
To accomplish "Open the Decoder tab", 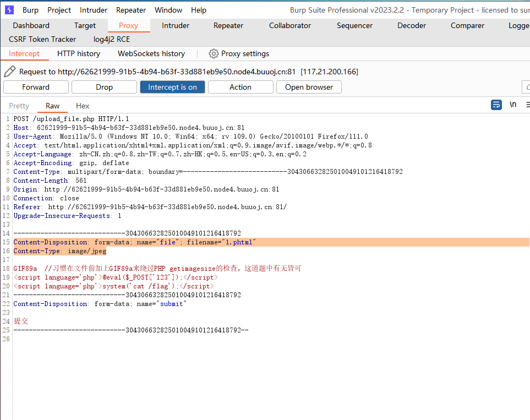I will pos(412,25).
